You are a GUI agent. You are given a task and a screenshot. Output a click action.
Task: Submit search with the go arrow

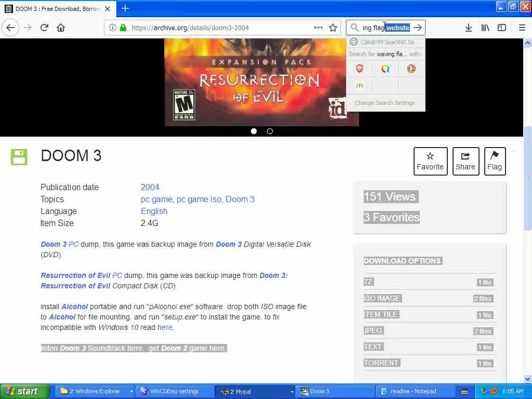click(x=418, y=28)
